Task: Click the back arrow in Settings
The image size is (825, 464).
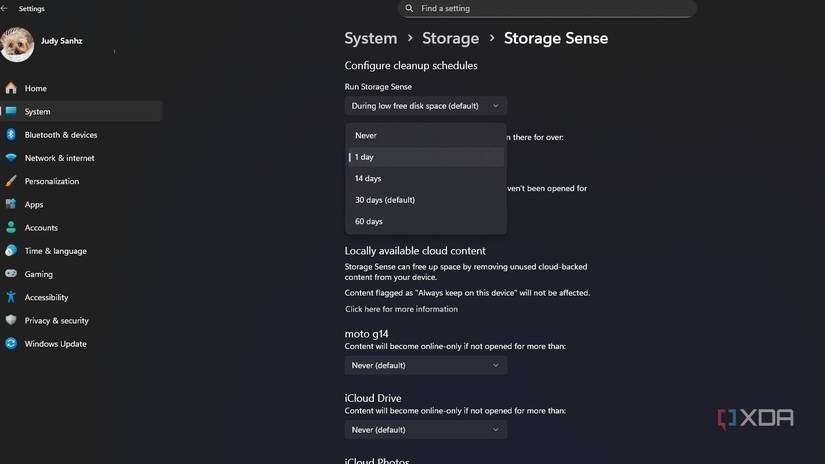Action: (7, 8)
